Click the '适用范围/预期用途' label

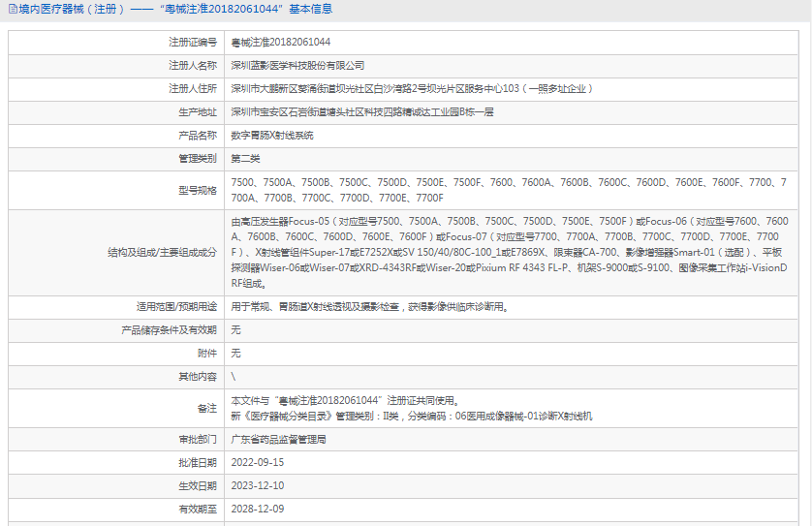[176, 307]
